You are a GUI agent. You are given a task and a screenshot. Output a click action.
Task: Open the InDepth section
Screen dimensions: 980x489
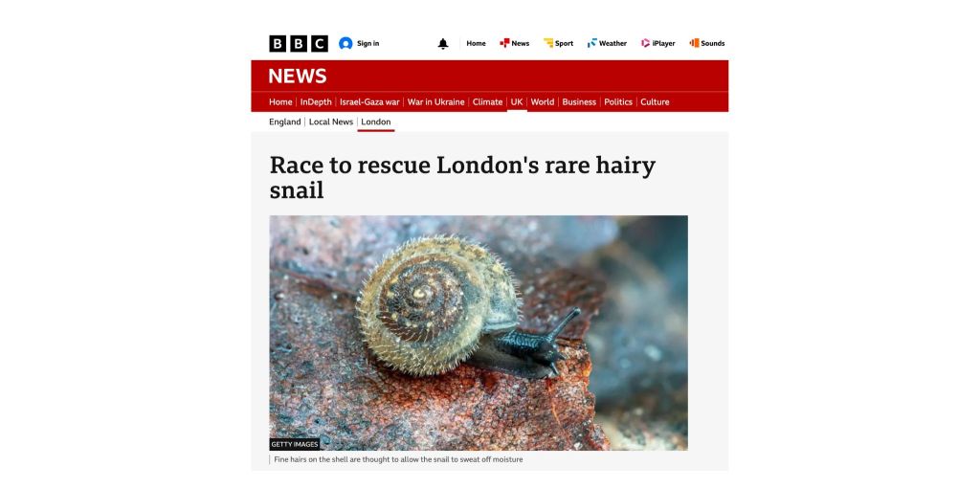point(316,102)
